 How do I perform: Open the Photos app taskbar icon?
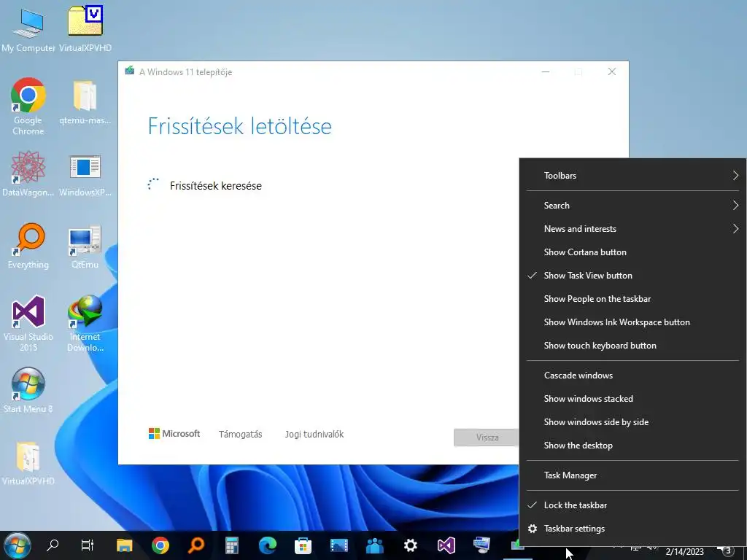[339, 545]
